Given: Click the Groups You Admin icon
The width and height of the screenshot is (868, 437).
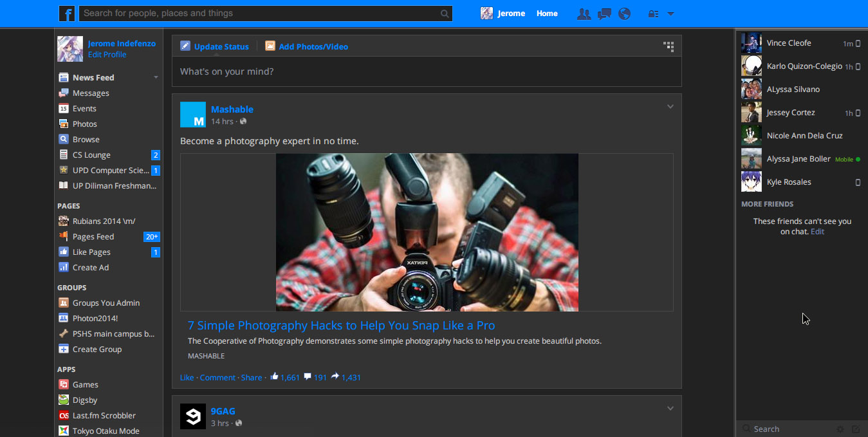Looking at the screenshot, I should coord(63,302).
